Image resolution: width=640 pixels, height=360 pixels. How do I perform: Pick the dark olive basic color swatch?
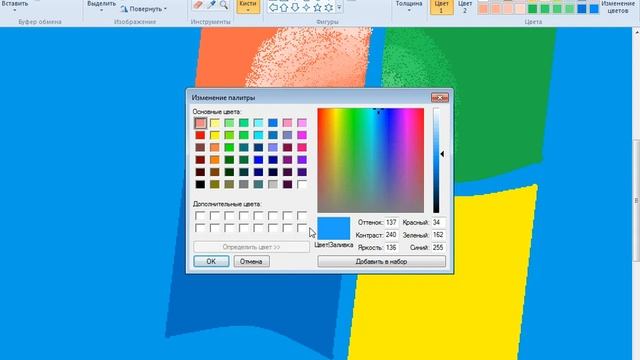coord(215,184)
